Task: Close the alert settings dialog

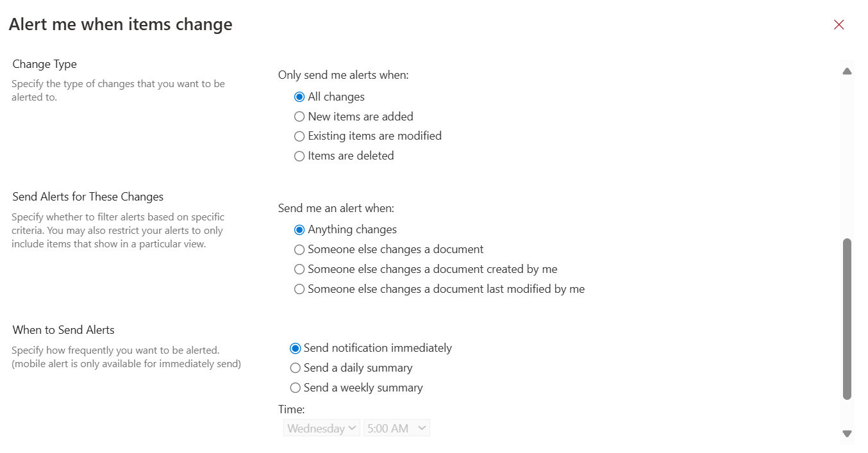Action: pyautogui.click(x=839, y=24)
